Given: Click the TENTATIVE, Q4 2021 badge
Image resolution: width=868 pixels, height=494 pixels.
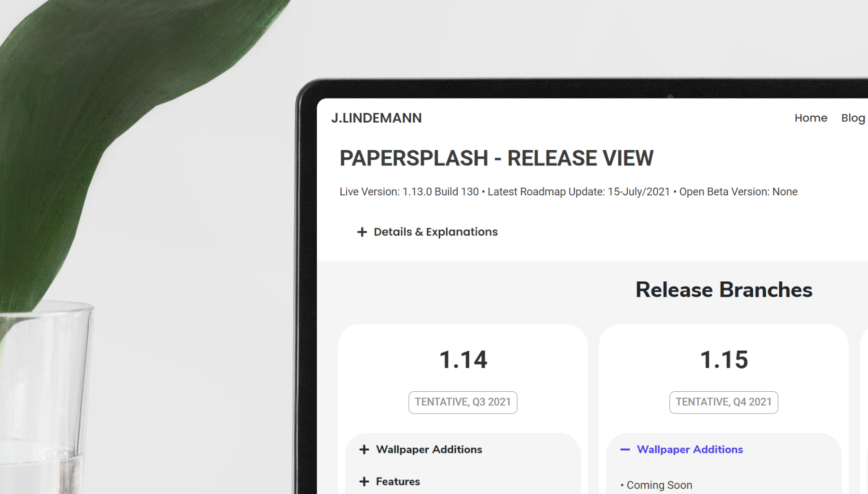Looking at the screenshot, I should pos(723,402).
